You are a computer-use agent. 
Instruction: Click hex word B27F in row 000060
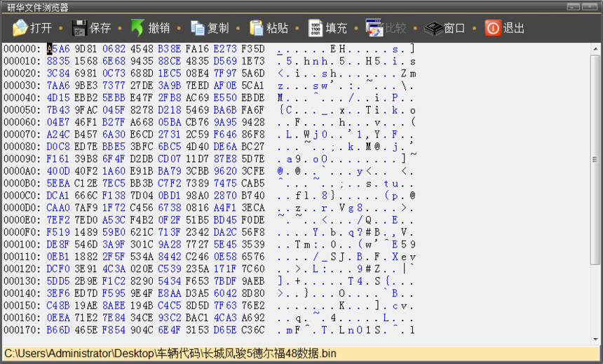[x=114, y=122]
